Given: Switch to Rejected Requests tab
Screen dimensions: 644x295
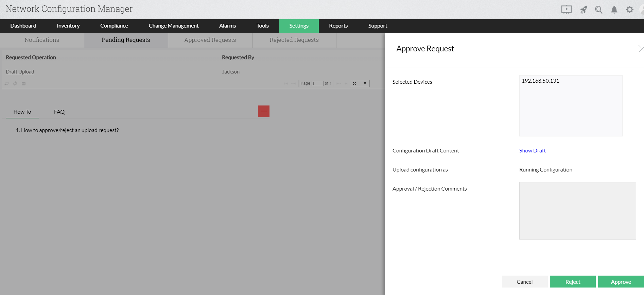Looking at the screenshot, I should pos(294,40).
